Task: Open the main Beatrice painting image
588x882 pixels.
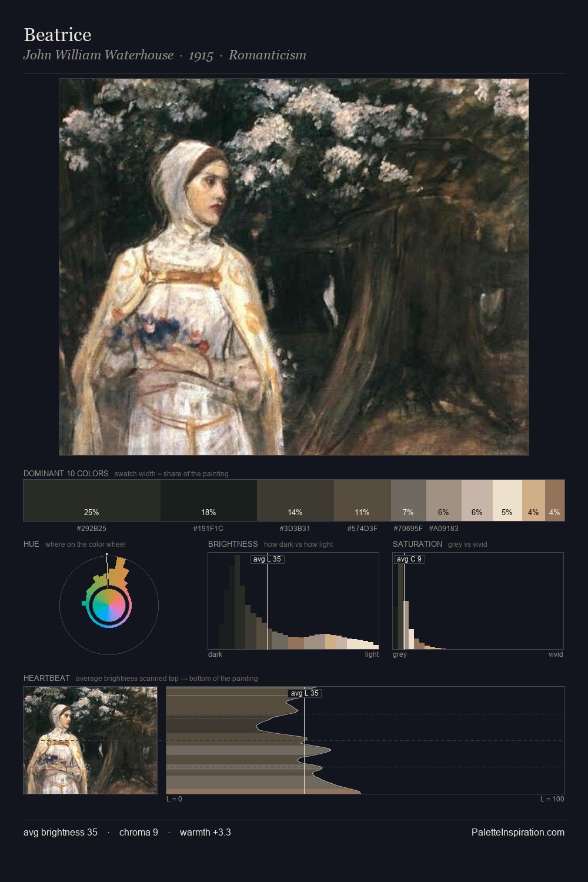Action: click(294, 267)
